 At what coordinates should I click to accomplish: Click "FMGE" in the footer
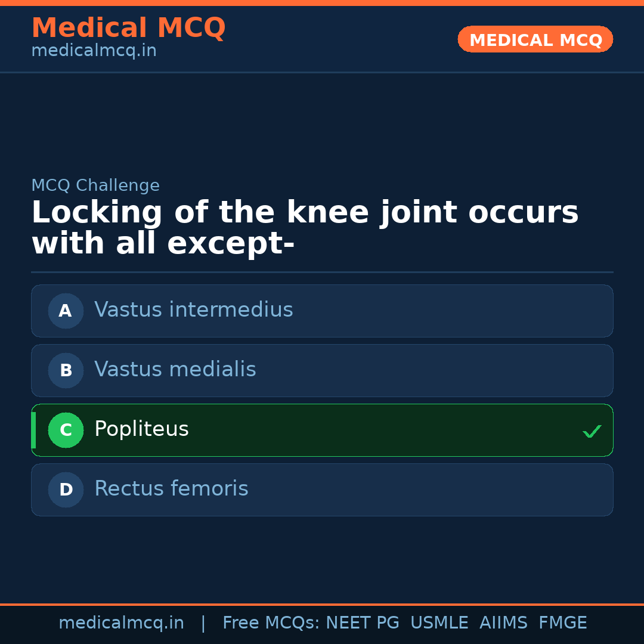562,623
